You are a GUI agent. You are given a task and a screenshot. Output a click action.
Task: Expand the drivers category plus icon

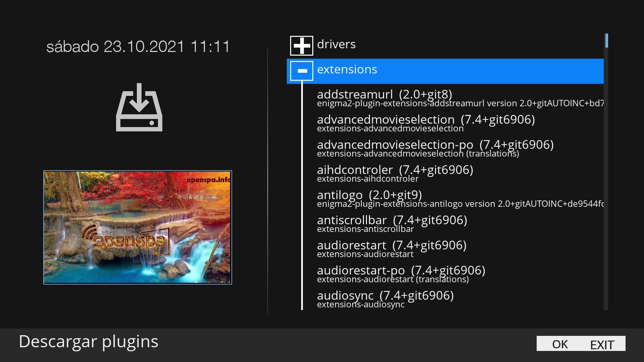(302, 46)
